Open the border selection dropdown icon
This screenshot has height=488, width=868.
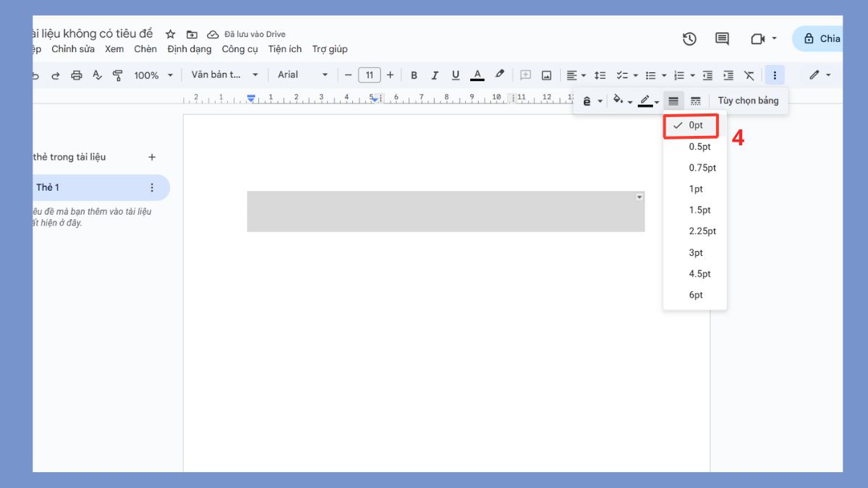pos(592,101)
